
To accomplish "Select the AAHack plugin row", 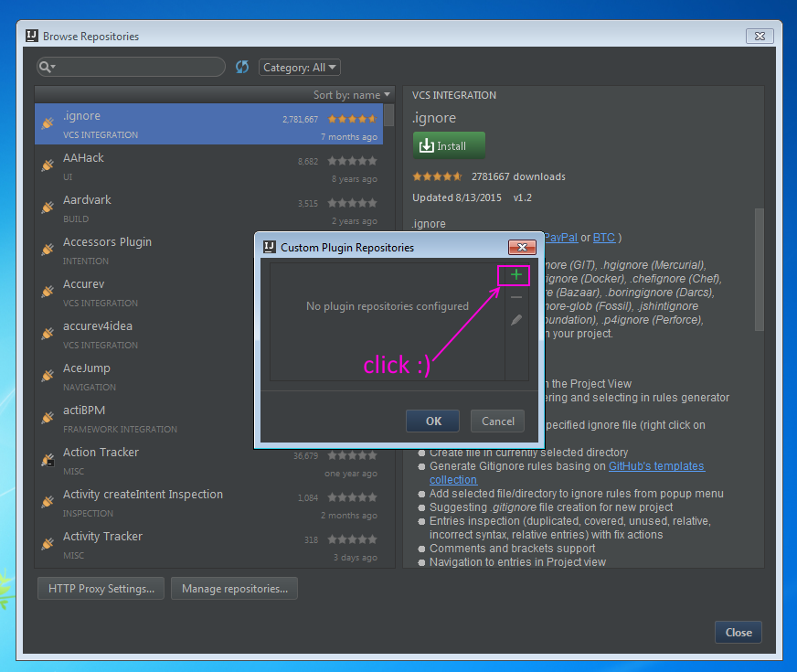I will (x=209, y=165).
